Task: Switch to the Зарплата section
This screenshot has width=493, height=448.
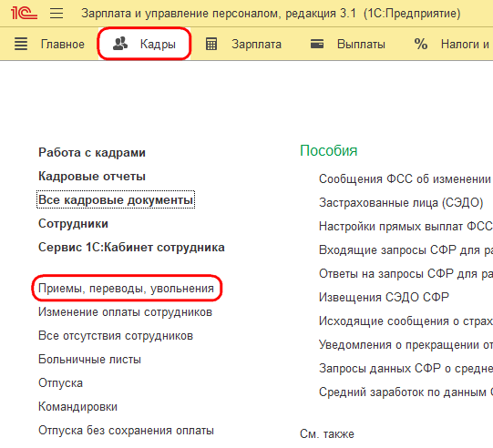Action: coord(257,45)
